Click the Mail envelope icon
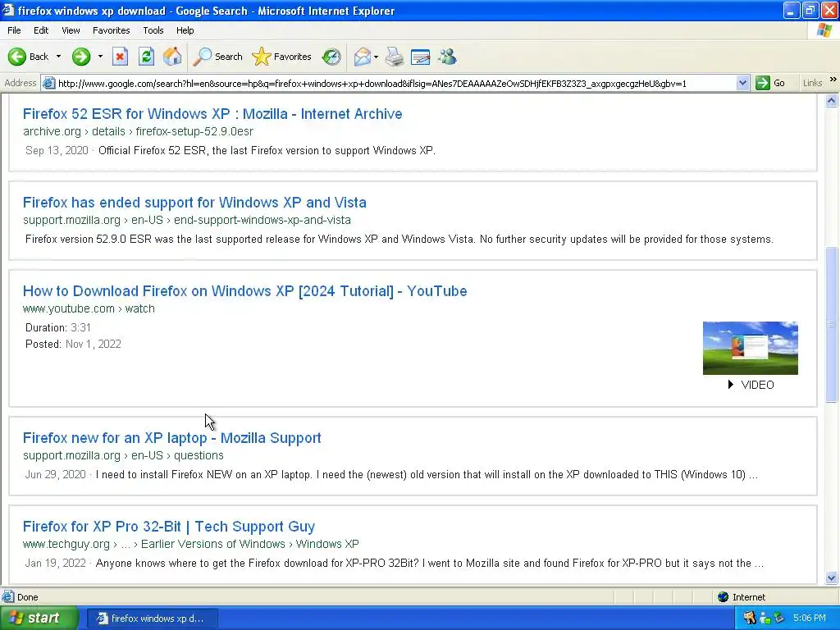Screen dimensions: 840x630 (x=363, y=57)
